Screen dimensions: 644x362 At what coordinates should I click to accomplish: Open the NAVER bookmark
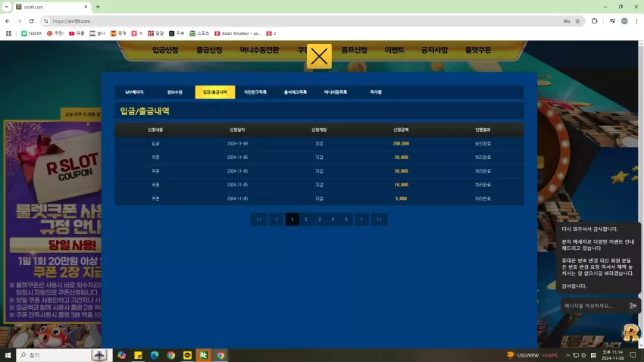[32, 33]
